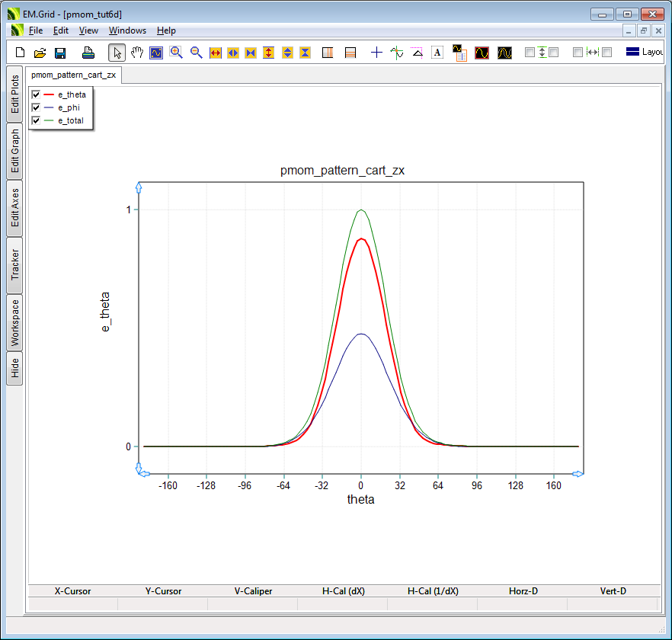Open the View menu
This screenshot has height=640, width=672.
(88, 30)
